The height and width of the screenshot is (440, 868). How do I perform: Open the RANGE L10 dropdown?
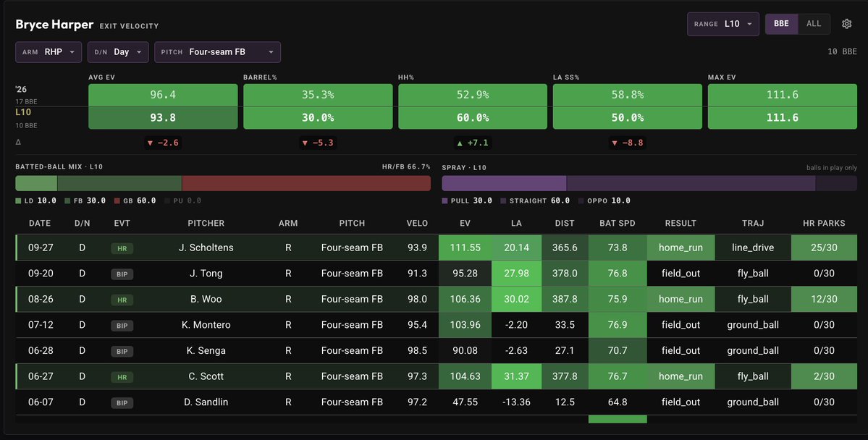point(723,24)
